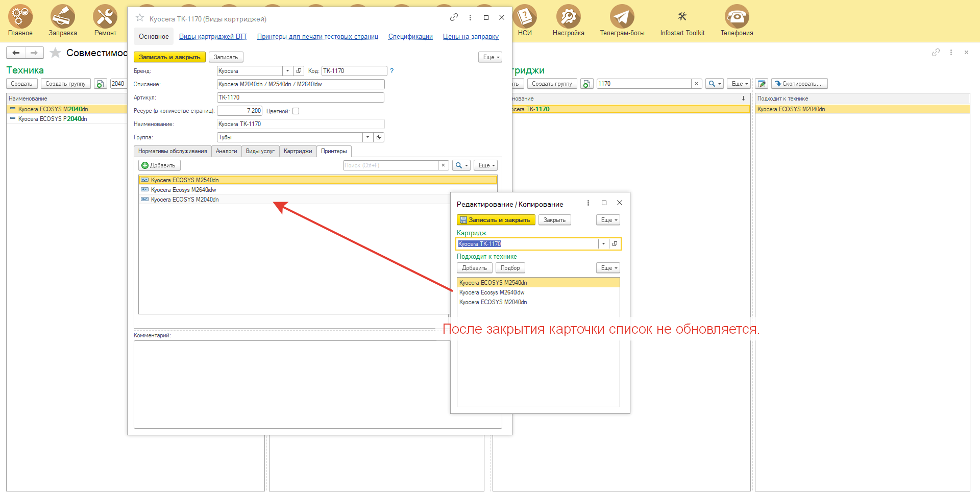Select Kyocera ECOSYS M2040dn in Принтеры tab
Screen dimensions: 980x494
point(293,200)
